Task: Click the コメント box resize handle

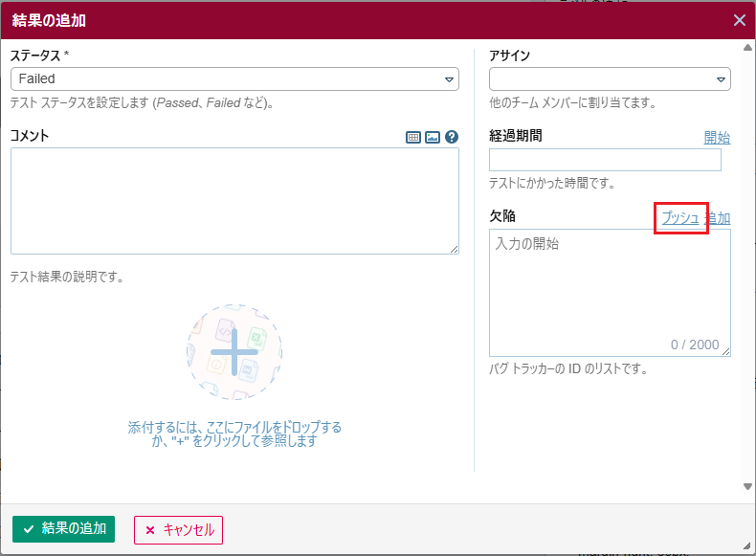Action: 455,250
